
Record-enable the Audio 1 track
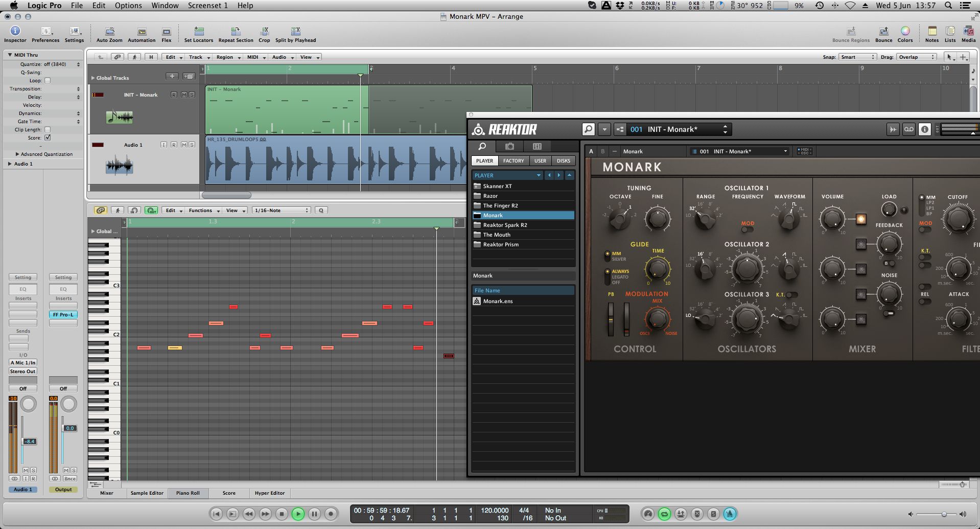174,145
